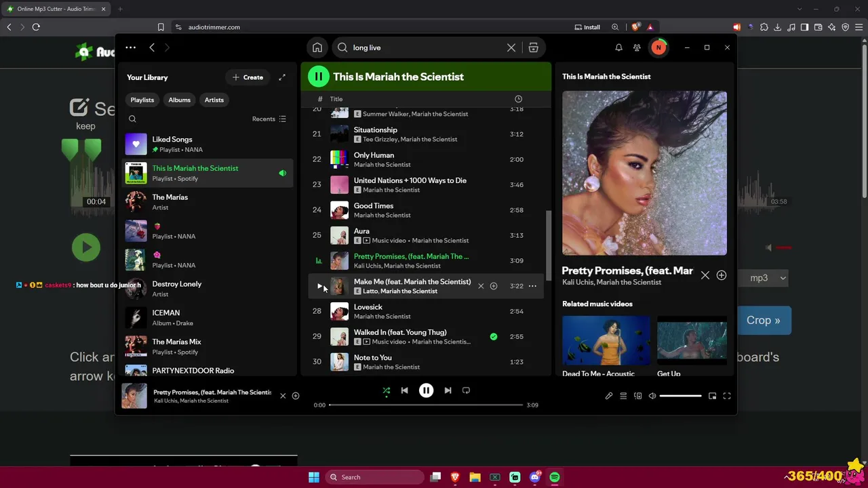Select the track 'Only Human'
The width and height of the screenshot is (868, 488).
point(426,159)
